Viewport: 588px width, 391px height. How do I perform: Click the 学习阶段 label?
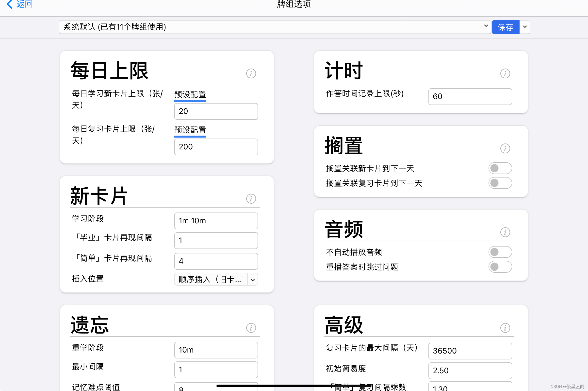[x=88, y=219]
